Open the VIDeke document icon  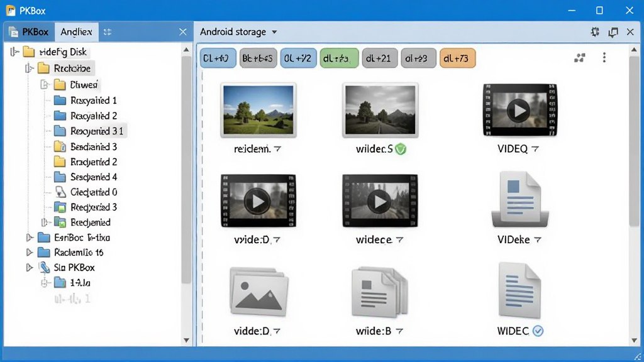[520, 199]
